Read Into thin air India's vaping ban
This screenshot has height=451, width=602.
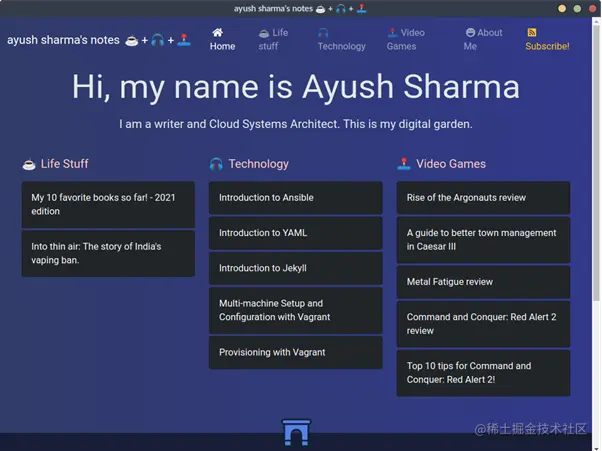(x=108, y=253)
